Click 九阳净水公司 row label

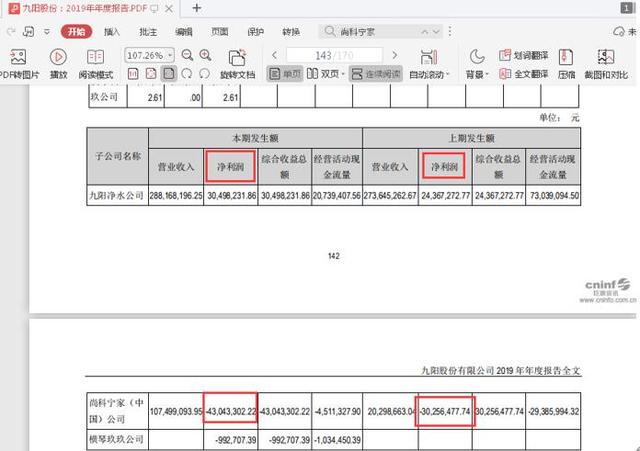pos(117,196)
